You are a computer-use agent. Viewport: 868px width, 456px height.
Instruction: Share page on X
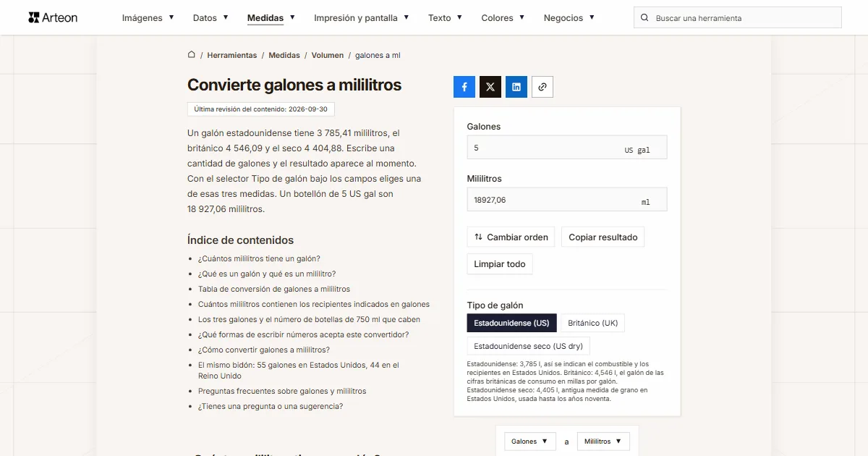(x=490, y=87)
